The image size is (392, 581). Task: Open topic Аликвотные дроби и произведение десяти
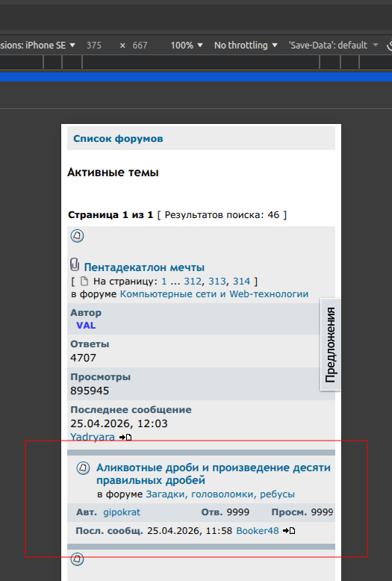point(214,474)
